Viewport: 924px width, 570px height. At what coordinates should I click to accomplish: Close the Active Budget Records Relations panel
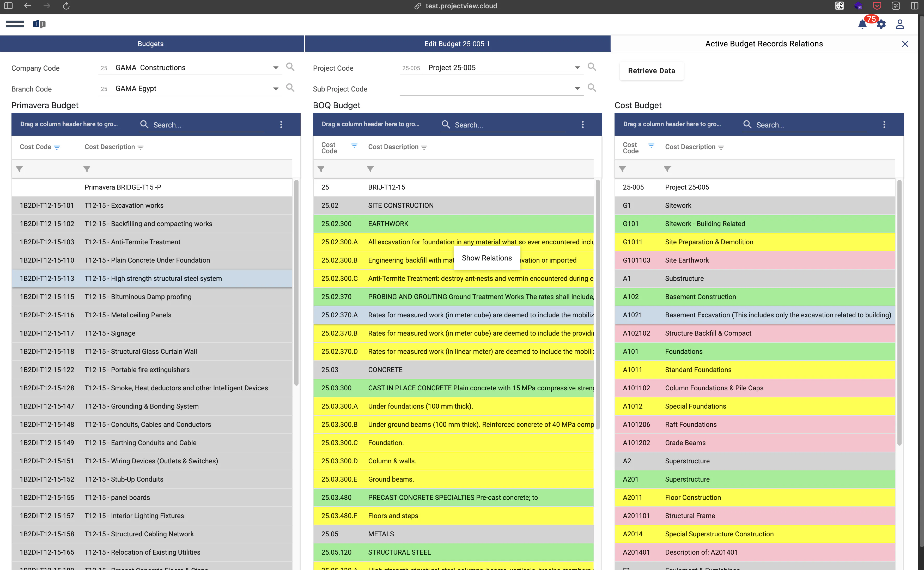[905, 44]
